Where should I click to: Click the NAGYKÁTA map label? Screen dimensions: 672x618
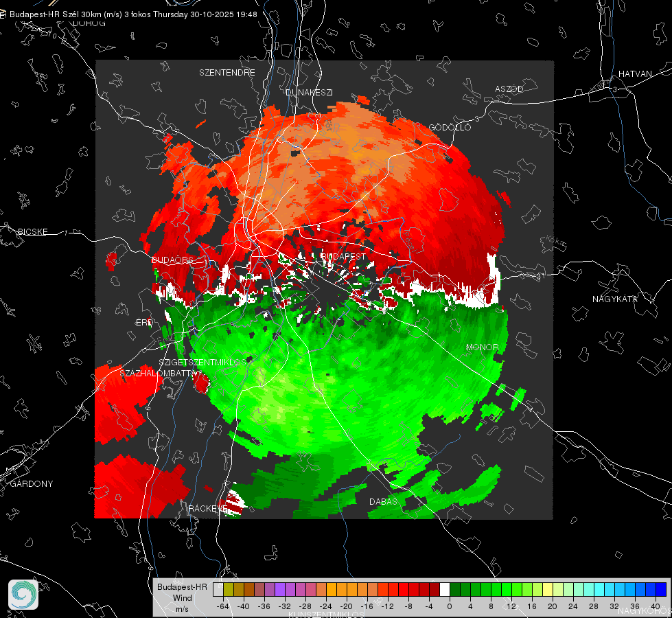(x=614, y=299)
